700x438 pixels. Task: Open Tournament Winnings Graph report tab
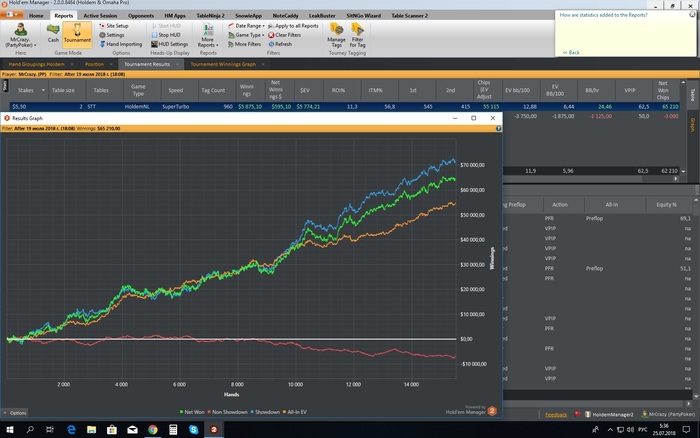pyautogui.click(x=223, y=64)
